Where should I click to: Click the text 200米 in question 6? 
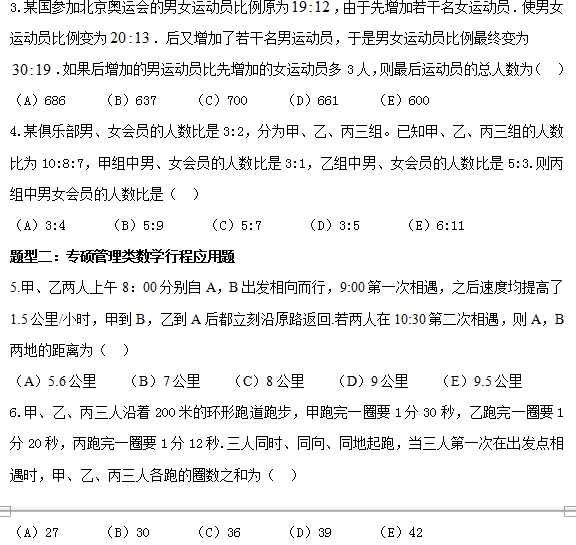(173, 413)
